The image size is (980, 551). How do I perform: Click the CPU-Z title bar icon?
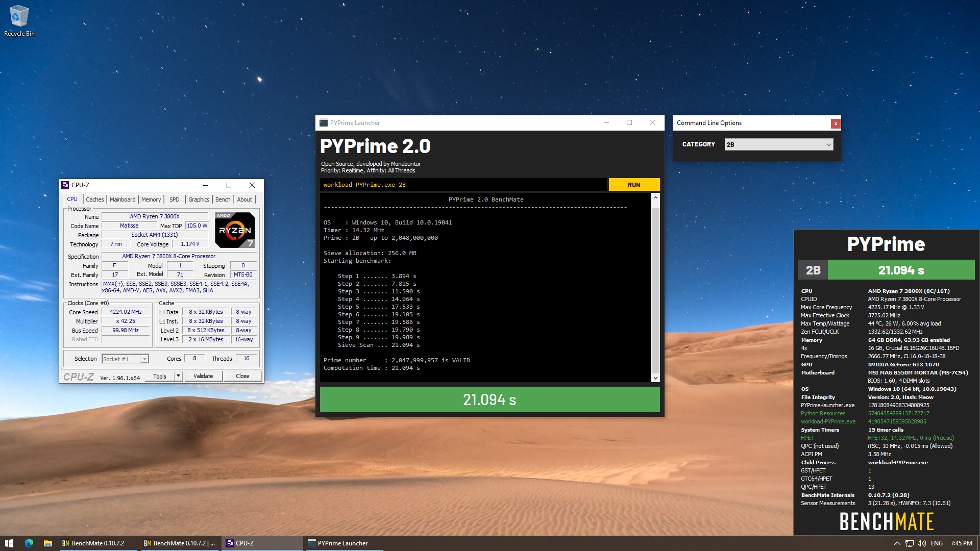[x=65, y=185]
